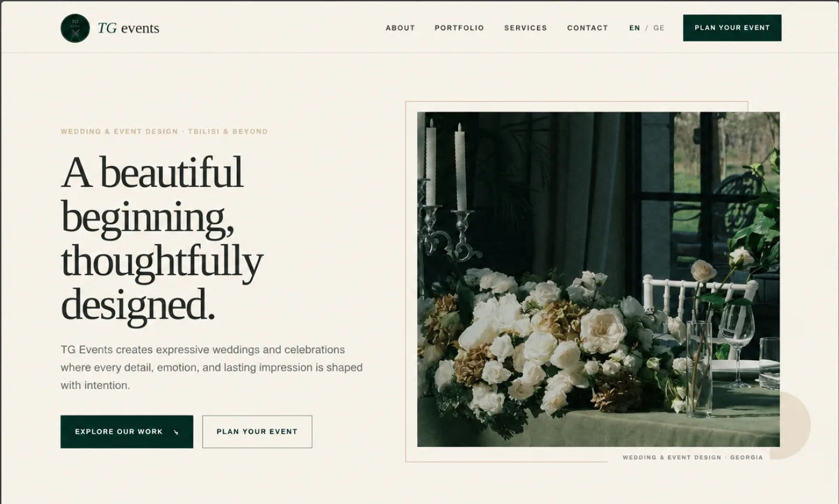
Task: Go to the Services page
Action: click(526, 28)
